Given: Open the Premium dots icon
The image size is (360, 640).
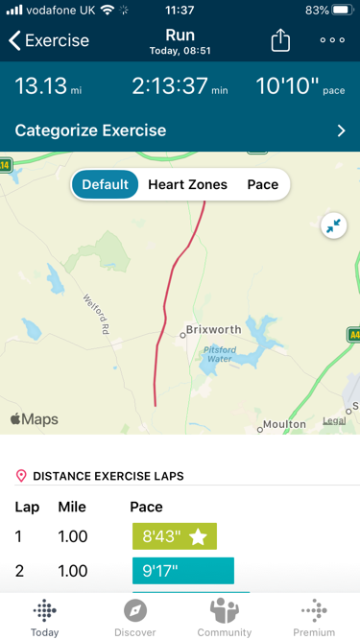Looking at the screenshot, I should [x=314, y=611].
